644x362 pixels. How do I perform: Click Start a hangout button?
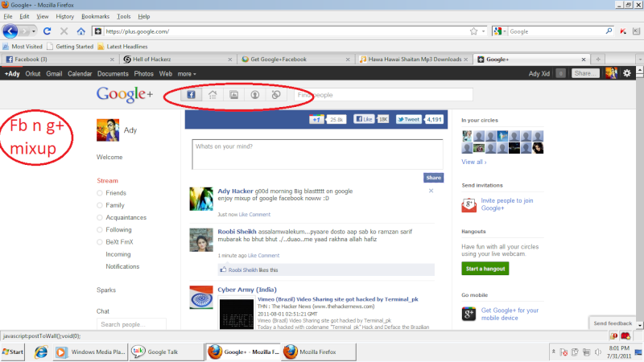[485, 269]
